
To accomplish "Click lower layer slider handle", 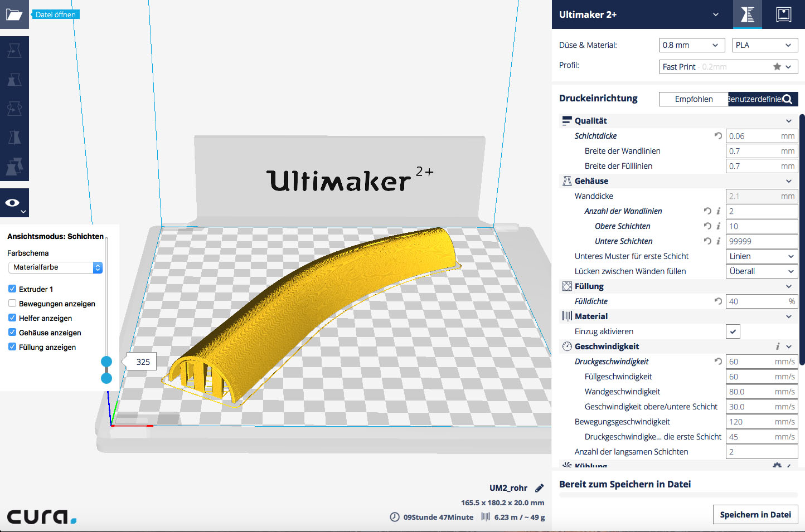I will point(106,378).
